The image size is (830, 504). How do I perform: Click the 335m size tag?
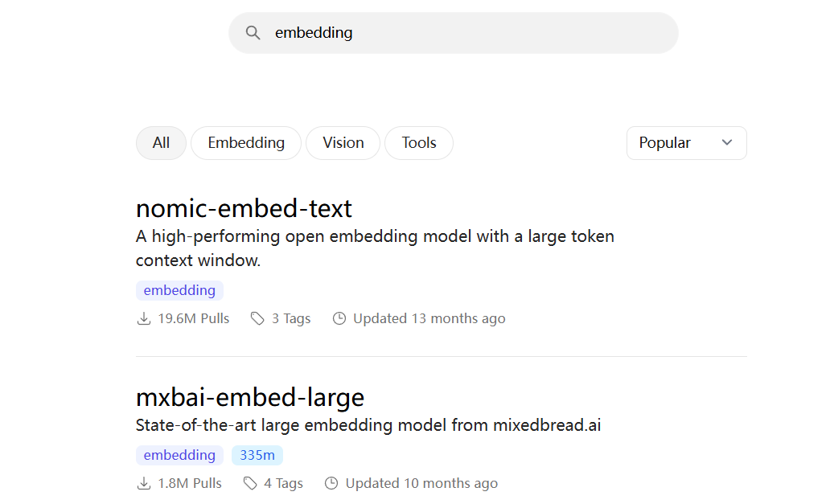257,455
